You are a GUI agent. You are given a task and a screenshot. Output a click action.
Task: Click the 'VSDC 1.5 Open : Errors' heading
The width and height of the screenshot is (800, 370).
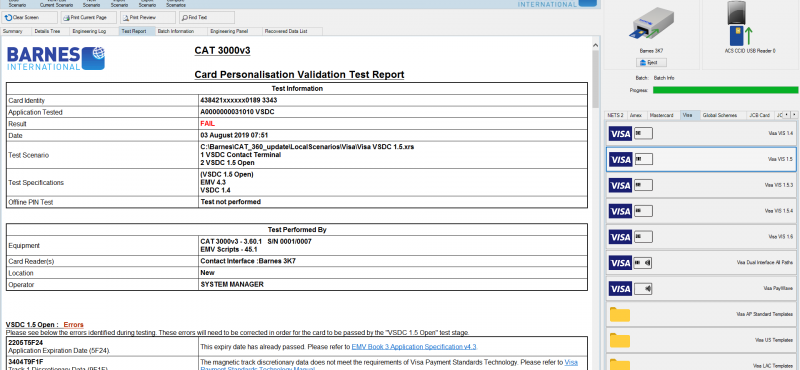44,325
